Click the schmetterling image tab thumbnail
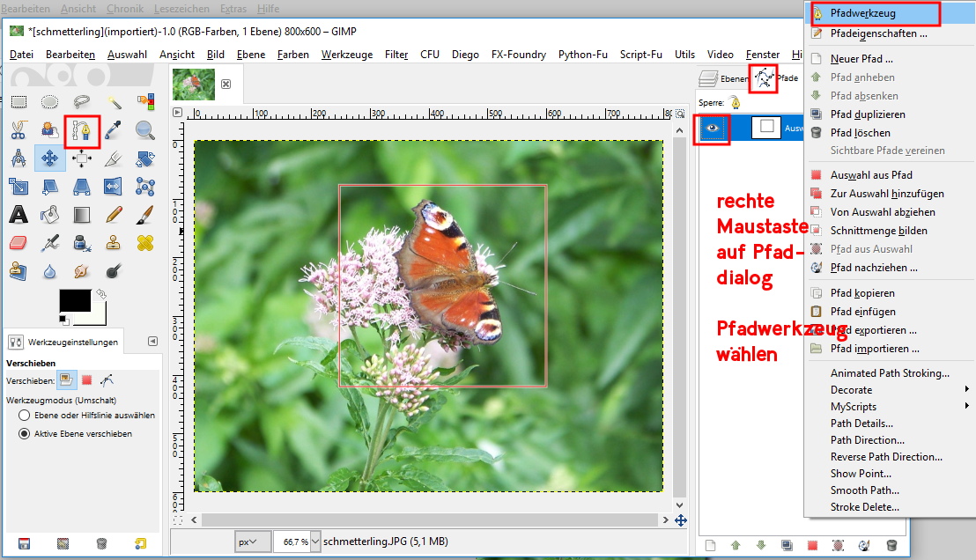The image size is (976, 560). (194, 84)
